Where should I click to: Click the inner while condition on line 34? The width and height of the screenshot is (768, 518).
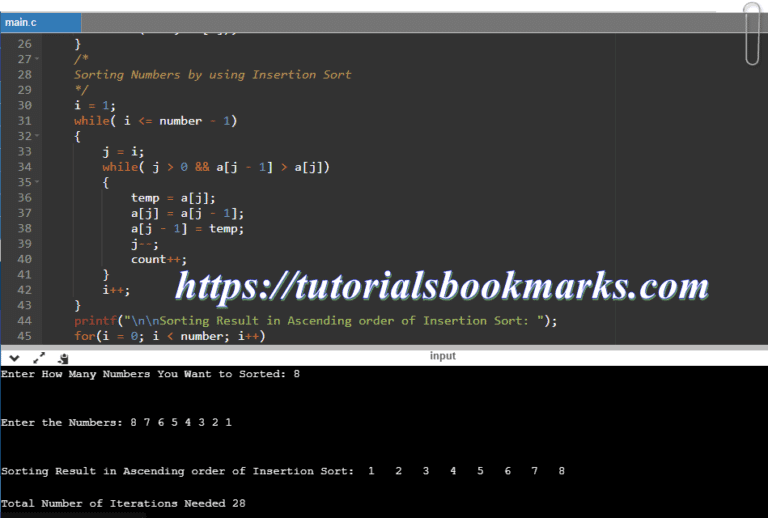pos(216,167)
